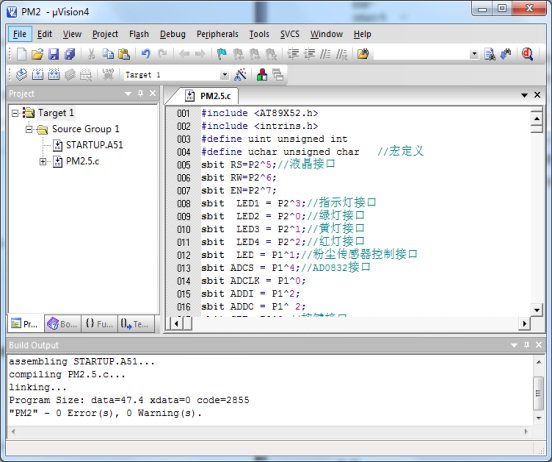Open the Window menu
552x462 pixels.
pyautogui.click(x=326, y=34)
